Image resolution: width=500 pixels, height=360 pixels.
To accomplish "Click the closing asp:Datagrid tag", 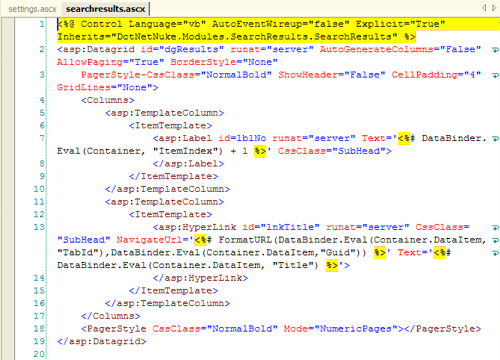I will coord(102,342).
